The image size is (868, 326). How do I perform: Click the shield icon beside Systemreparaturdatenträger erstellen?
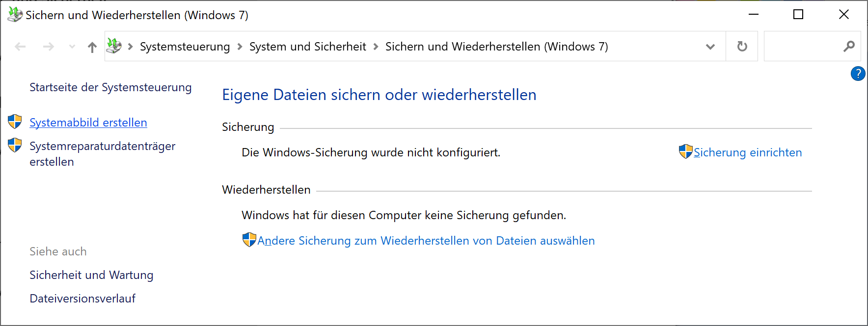pos(15,145)
